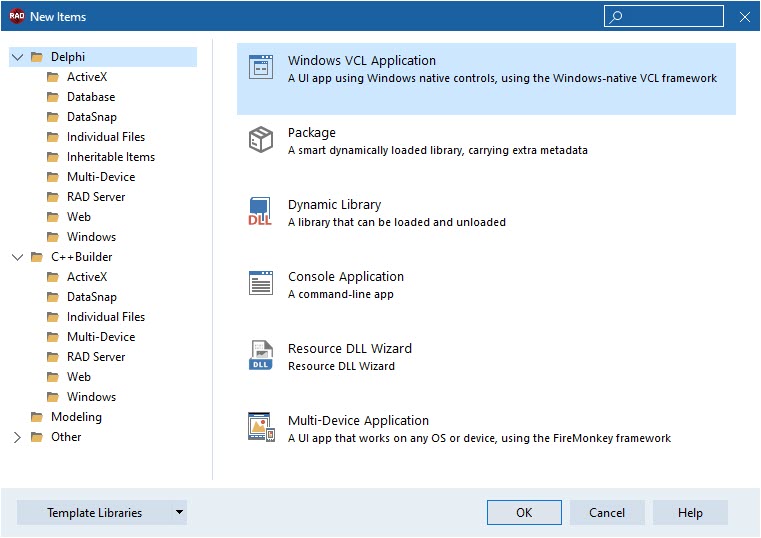This screenshot has width=761, height=538.
Task: Select the Modeling category
Action: pos(76,417)
